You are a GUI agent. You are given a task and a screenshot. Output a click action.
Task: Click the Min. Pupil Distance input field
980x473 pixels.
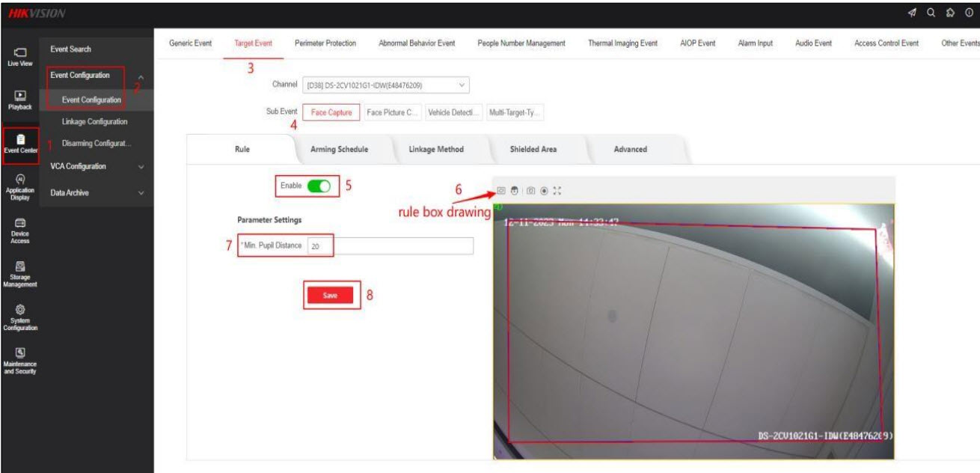(389, 246)
